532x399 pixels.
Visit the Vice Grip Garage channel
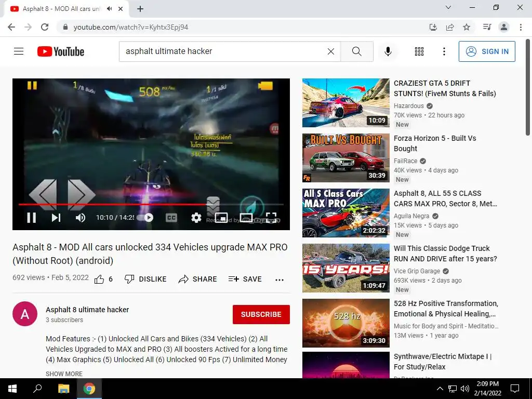417,271
